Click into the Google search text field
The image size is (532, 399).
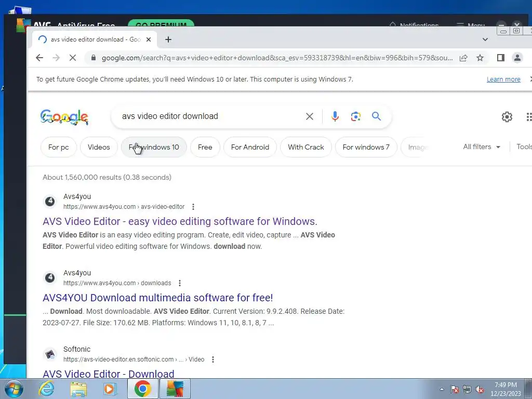click(210, 116)
